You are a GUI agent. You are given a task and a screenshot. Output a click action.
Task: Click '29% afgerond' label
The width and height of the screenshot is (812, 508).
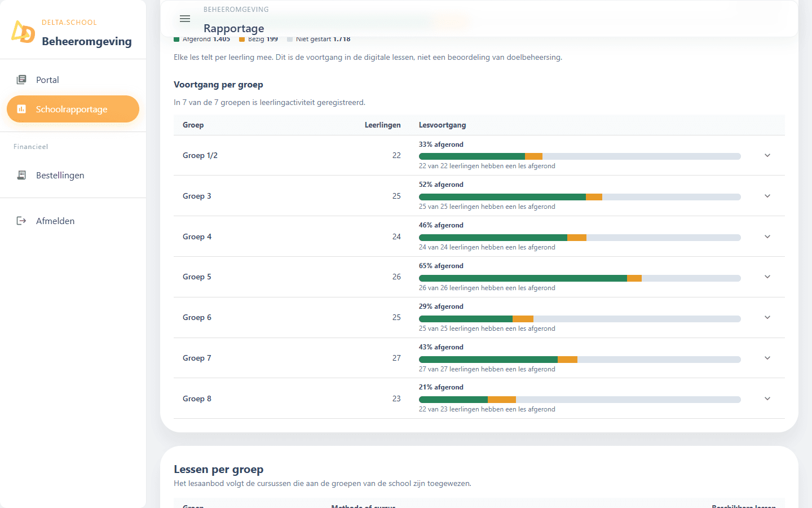(x=441, y=306)
